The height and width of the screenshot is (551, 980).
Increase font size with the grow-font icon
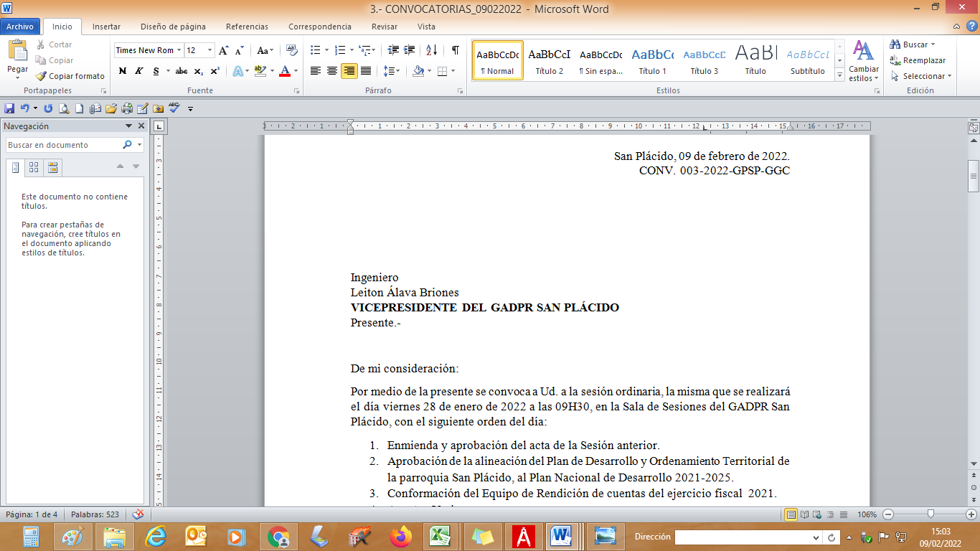pos(224,50)
